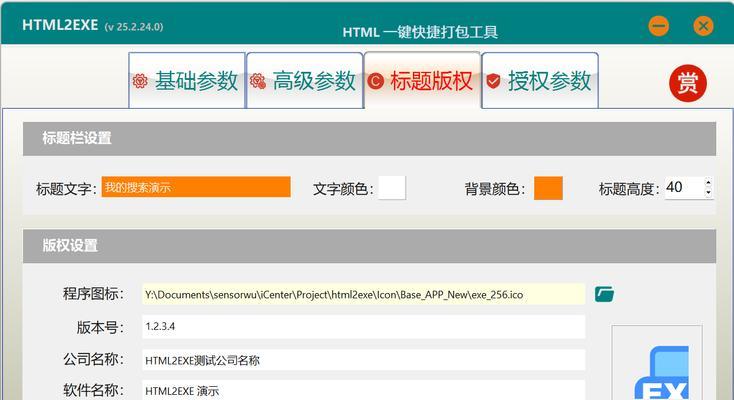Click the 标题栏设置 section header
The image size is (734, 400).
tap(369, 139)
